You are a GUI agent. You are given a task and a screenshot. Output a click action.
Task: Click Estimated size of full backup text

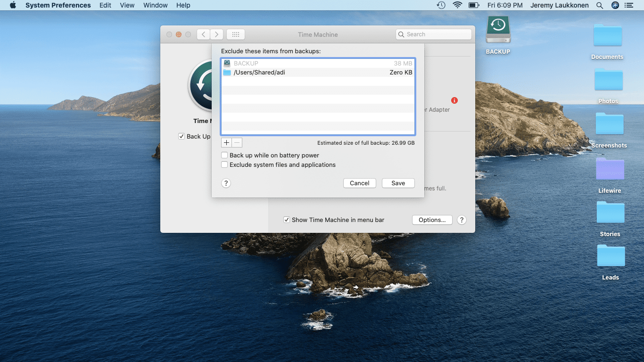click(366, 143)
